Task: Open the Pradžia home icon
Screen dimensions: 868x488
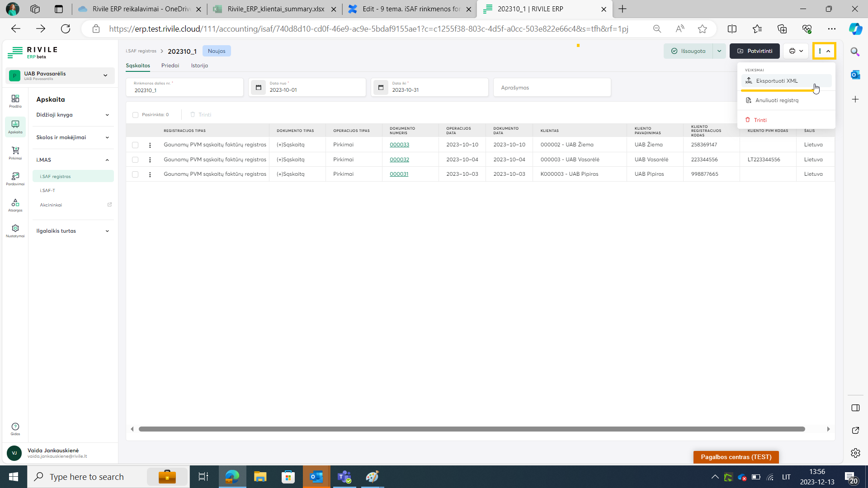Action: [x=15, y=100]
